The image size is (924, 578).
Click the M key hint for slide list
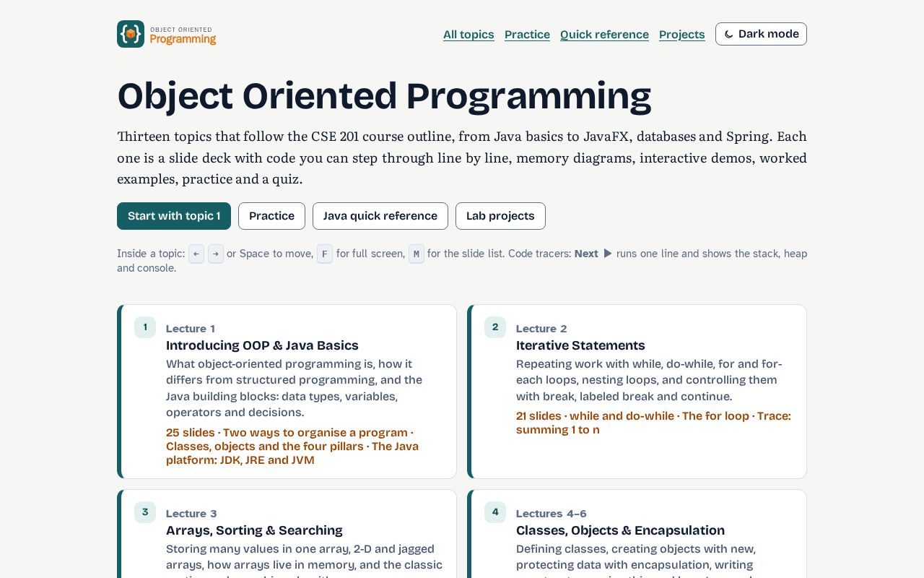click(417, 254)
